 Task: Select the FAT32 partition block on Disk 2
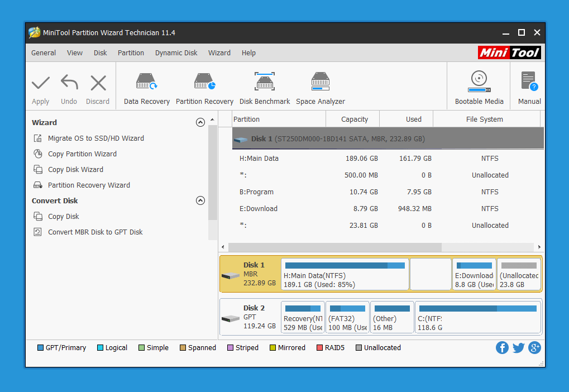tap(347, 317)
